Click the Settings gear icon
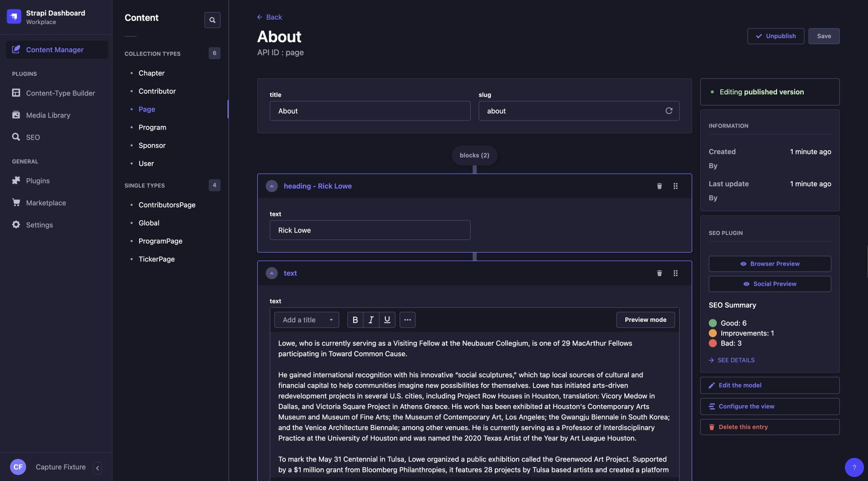The height and width of the screenshot is (481, 868). 16,224
